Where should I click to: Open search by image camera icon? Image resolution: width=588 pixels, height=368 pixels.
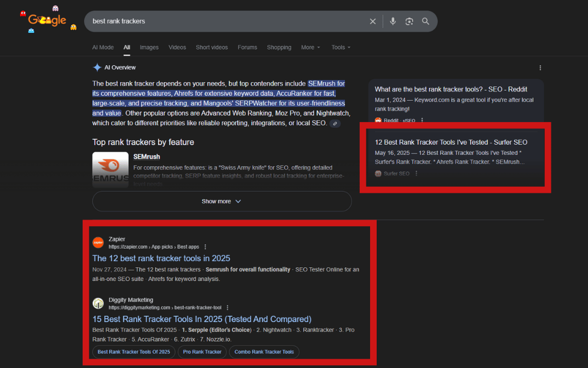pyautogui.click(x=409, y=21)
